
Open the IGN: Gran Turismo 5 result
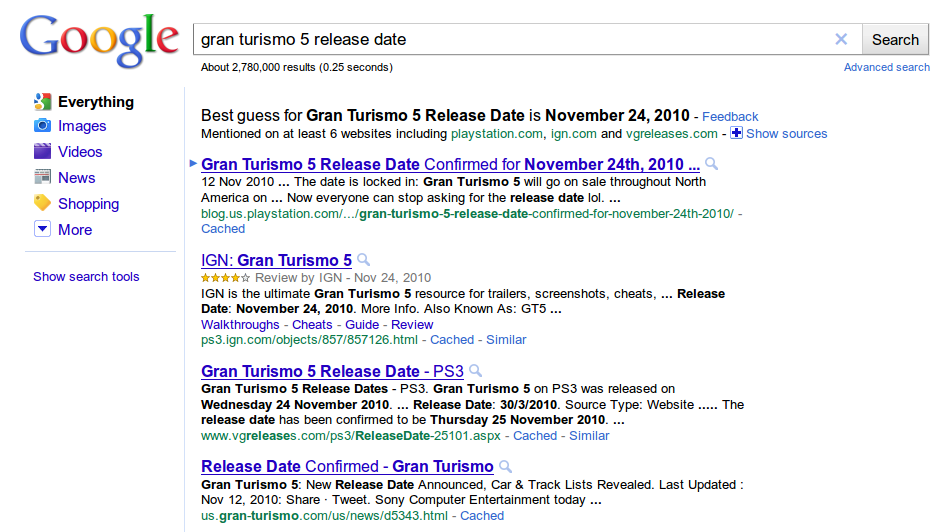pos(276,260)
